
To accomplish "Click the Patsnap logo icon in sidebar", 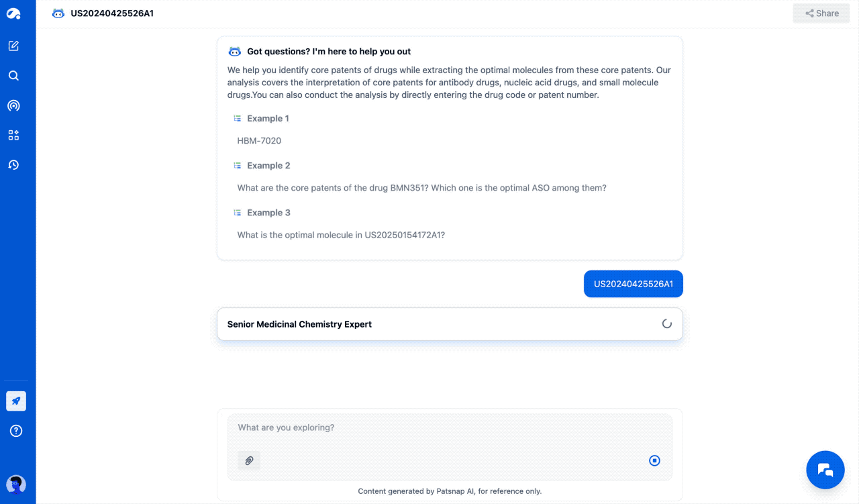I will 13,13.
